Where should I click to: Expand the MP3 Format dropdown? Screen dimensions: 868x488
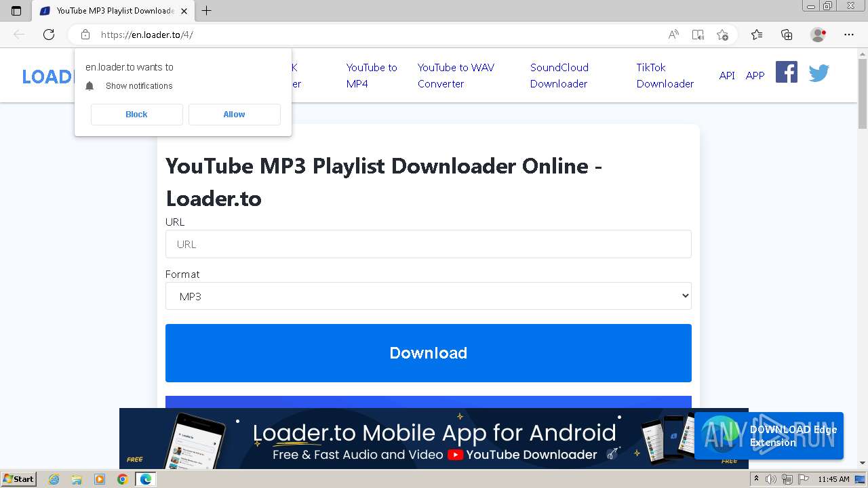pos(429,296)
